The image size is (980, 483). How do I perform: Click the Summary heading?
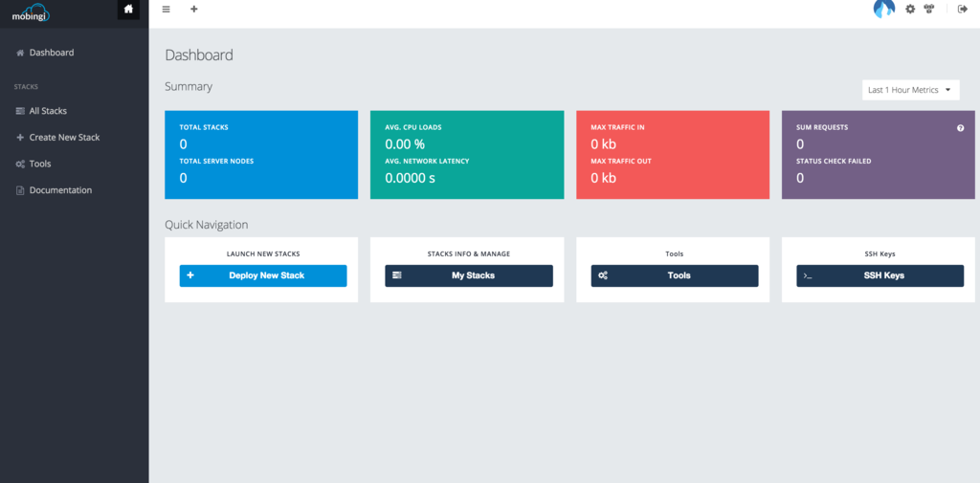189,87
